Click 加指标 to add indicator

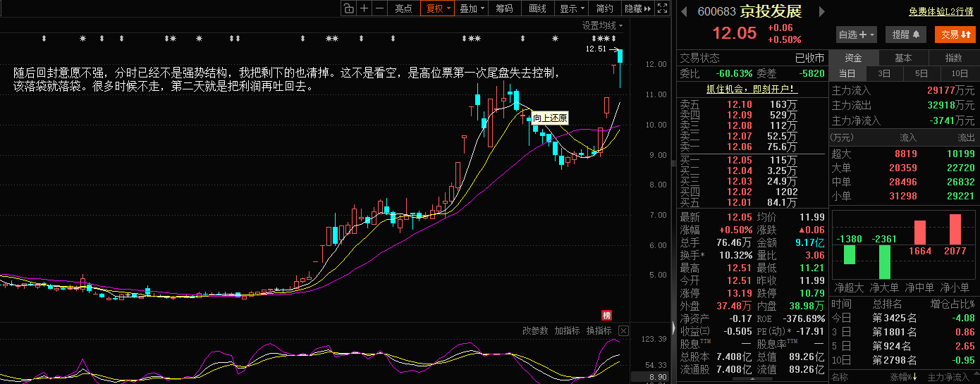coord(567,330)
